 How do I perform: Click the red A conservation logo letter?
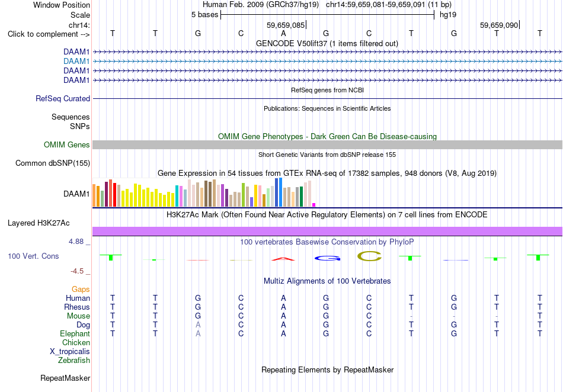283,259
